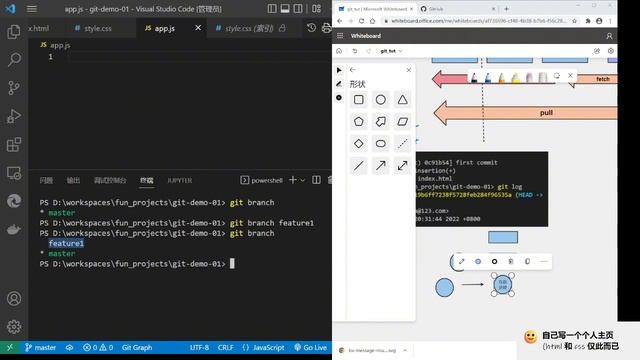Open the remote window indicator in the status bar
The image size is (640, 360).
[x=10, y=347]
